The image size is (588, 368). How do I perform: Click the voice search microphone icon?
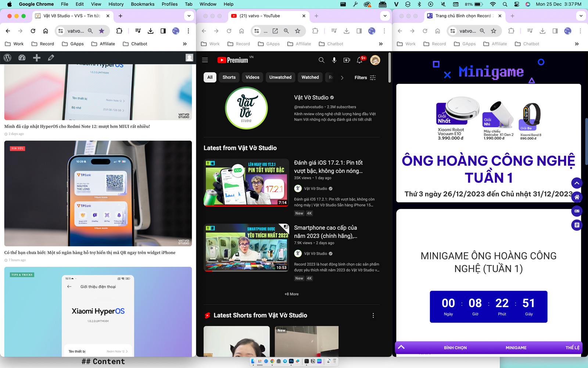(x=334, y=60)
